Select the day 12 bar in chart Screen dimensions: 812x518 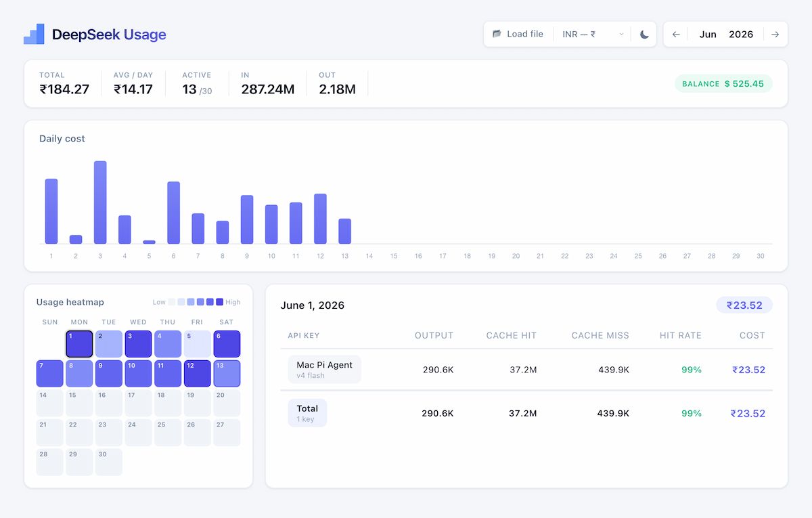coord(320,219)
